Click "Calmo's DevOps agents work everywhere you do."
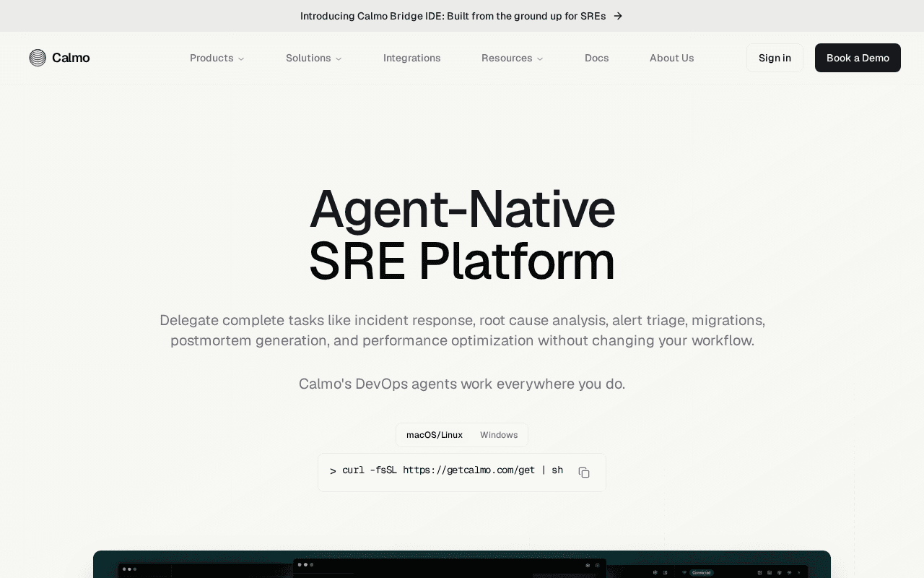924x578 pixels. click(462, 384)
